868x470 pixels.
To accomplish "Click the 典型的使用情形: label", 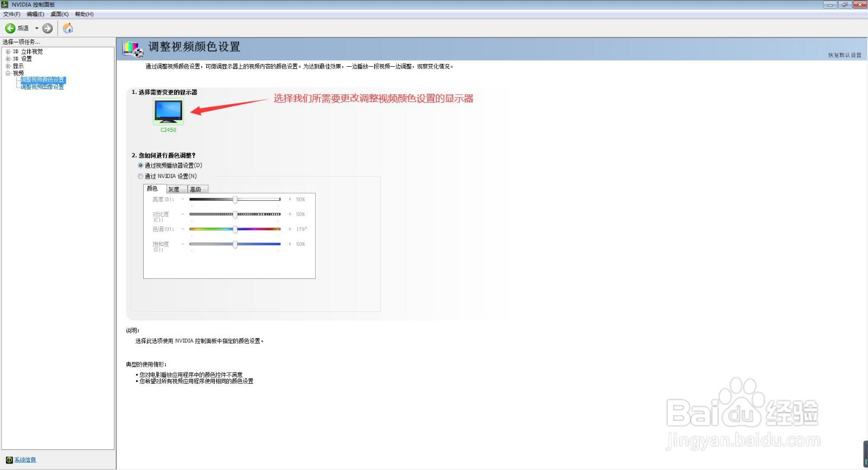I will (x=146, y=364).
